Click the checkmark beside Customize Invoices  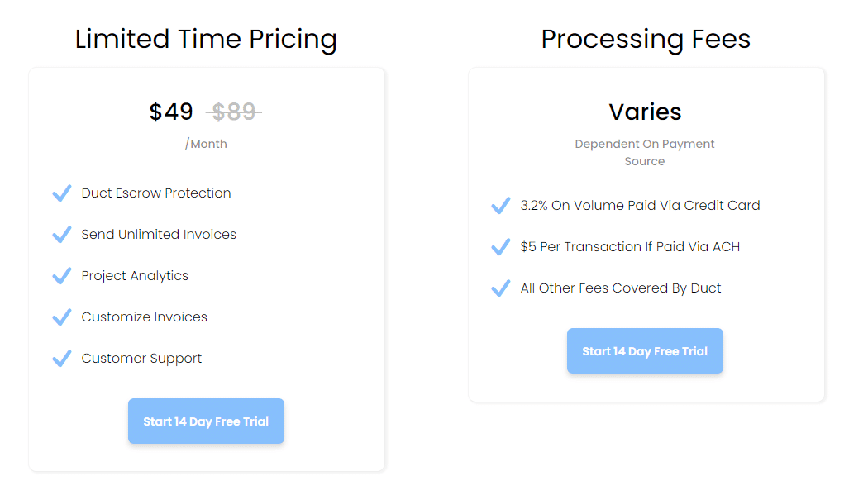61,317
